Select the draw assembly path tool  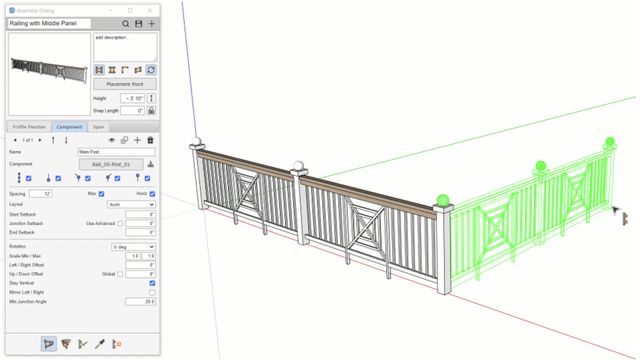coord(49,344)
